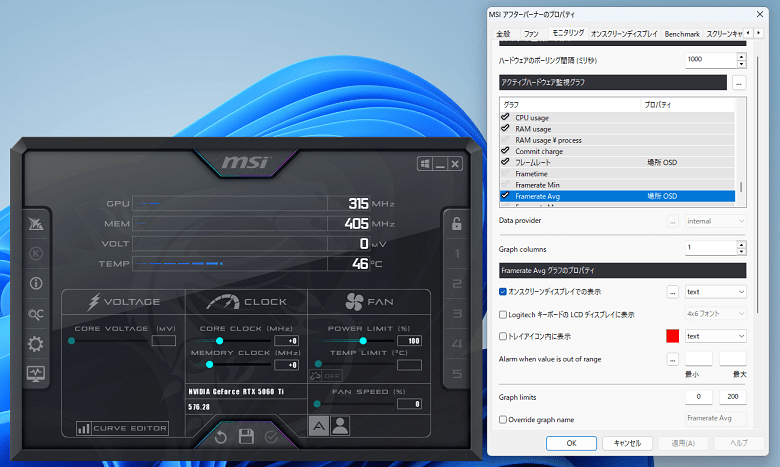Switch to the モニタリング tab
The image size is (780, 467).
click(569, 32)
